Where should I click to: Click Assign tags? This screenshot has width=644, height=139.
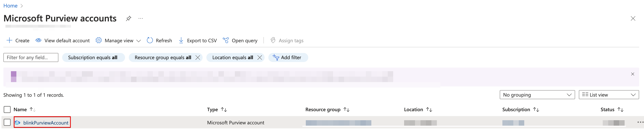(x=287, y=40)
